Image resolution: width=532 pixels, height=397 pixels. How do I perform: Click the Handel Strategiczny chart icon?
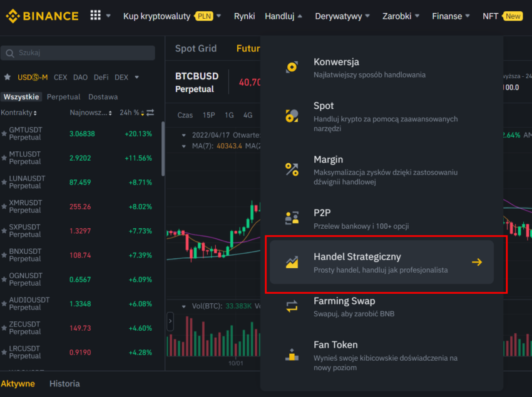point(292,262)
